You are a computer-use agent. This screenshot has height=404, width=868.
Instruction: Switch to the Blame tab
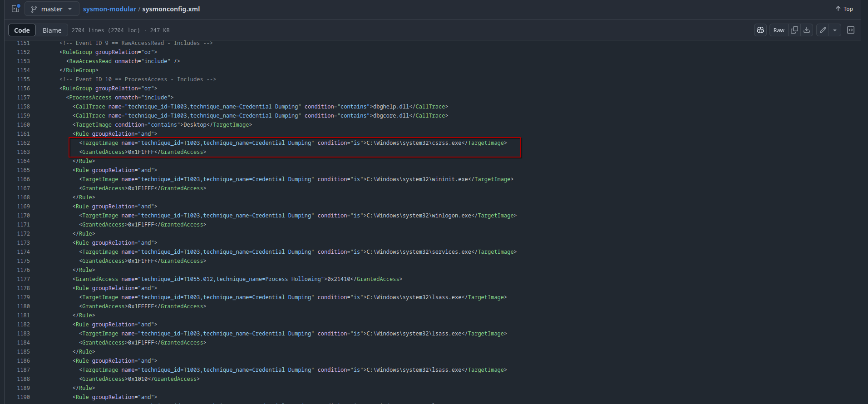[x=52, y=30]
